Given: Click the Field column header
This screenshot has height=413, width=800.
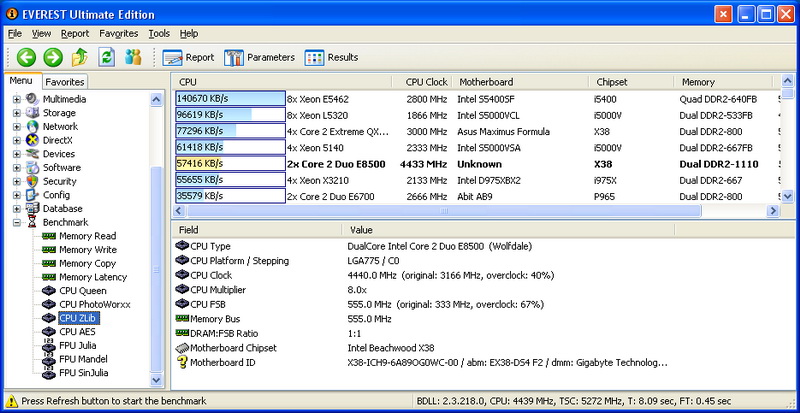Looking at the screenshot, I should click(257, 230).
